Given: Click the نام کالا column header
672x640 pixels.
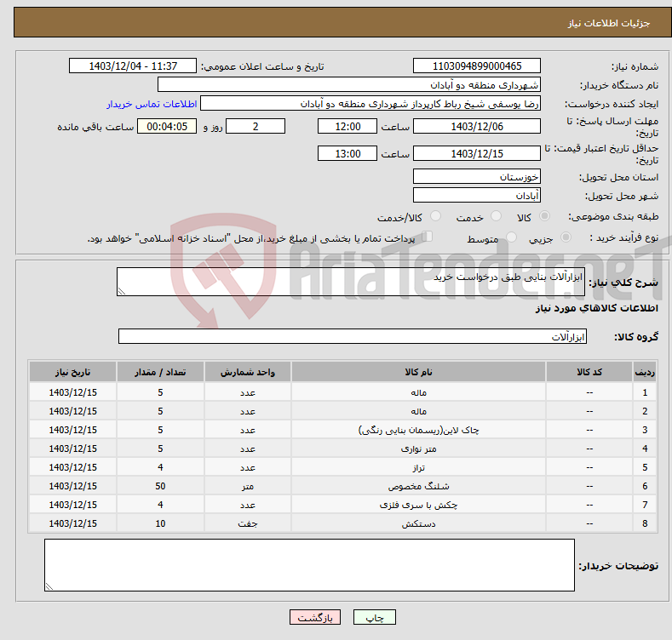Looking at the screenshot, I should 418,372.
